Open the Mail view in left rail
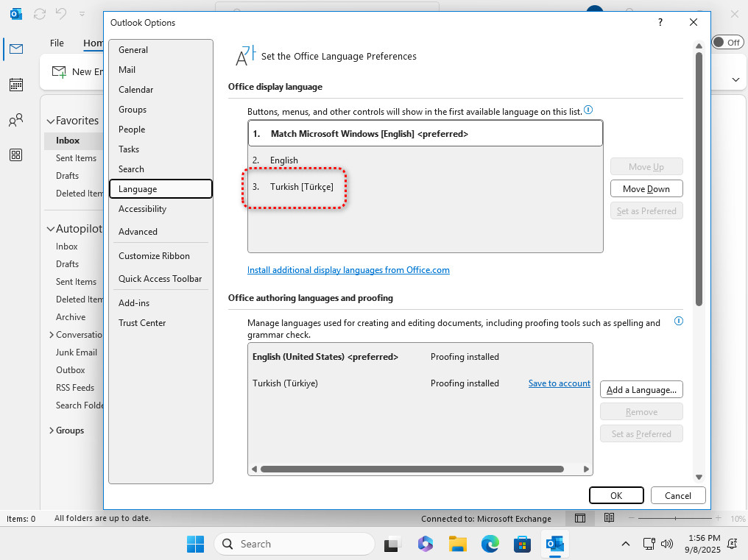 (x=15, y=49)
